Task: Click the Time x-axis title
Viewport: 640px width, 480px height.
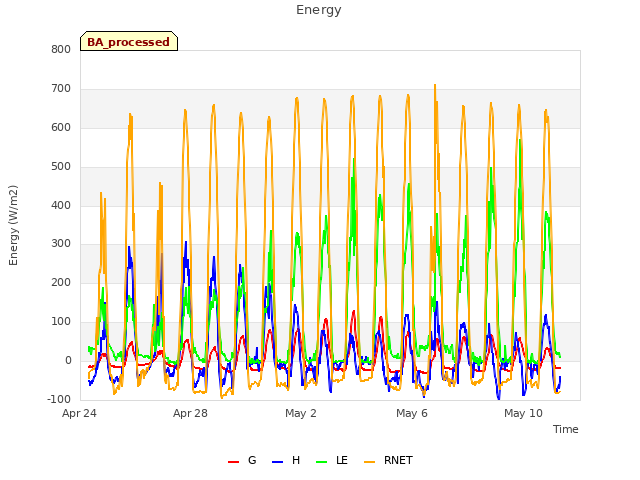Action: pos(566,429)
